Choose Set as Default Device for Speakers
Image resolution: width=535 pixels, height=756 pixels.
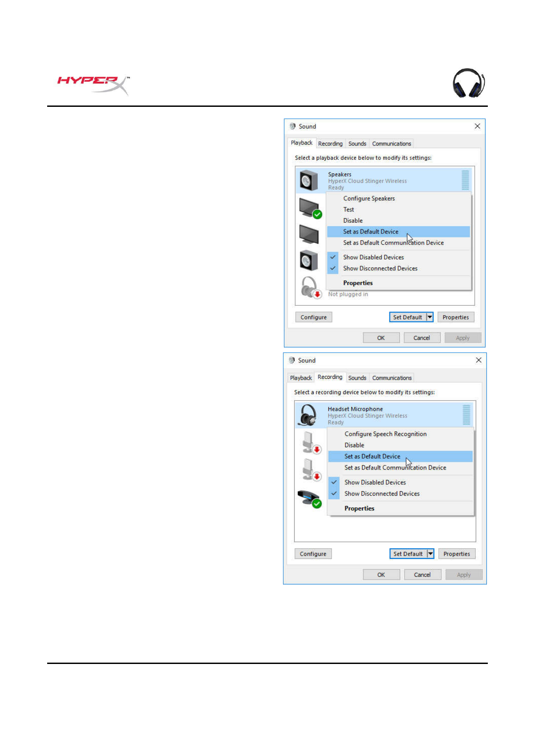pyautogui.click(x=398, y=232)
